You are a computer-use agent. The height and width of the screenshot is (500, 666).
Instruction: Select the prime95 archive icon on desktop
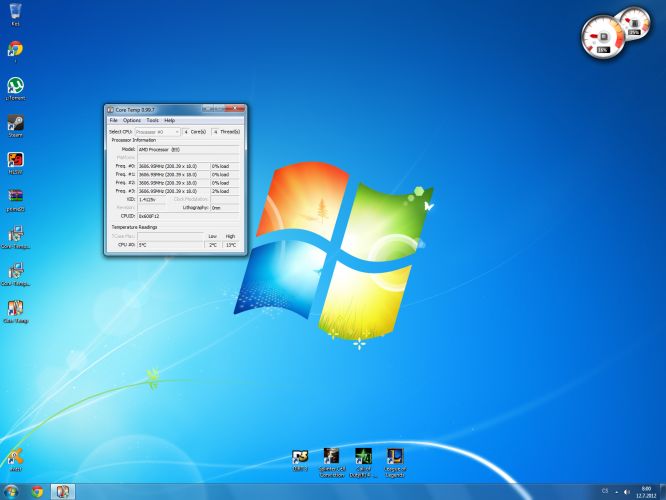[x=15, y=200]
